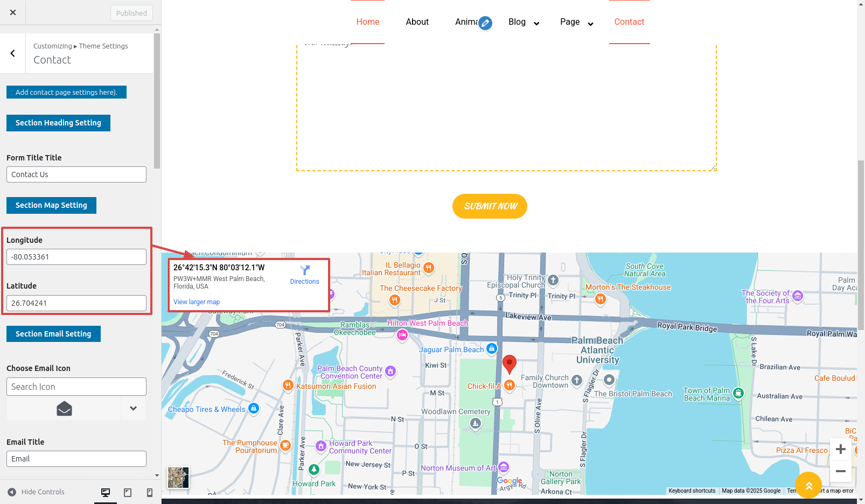
Task: Open the Page menu item
Action: pos(570,22)
